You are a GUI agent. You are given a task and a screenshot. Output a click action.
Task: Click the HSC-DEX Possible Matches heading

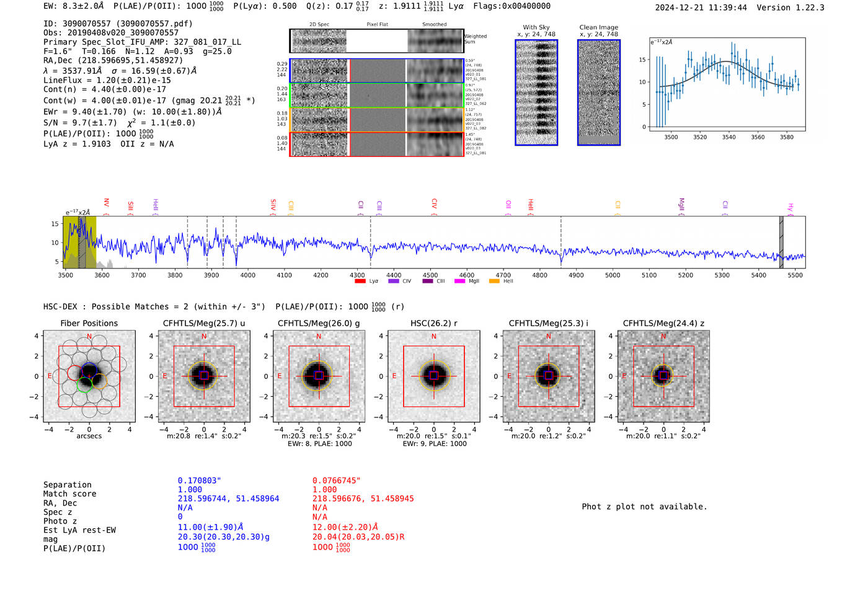point(154,306)
